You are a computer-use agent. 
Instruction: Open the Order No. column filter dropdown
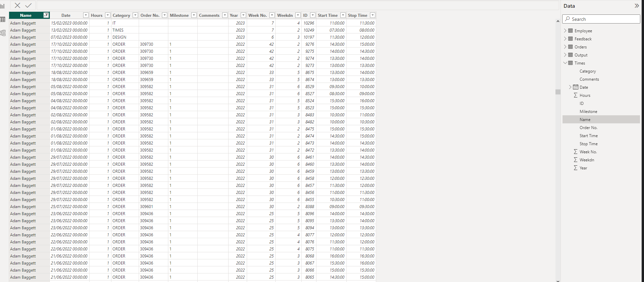pyautogui.click(x=165, y=15)
